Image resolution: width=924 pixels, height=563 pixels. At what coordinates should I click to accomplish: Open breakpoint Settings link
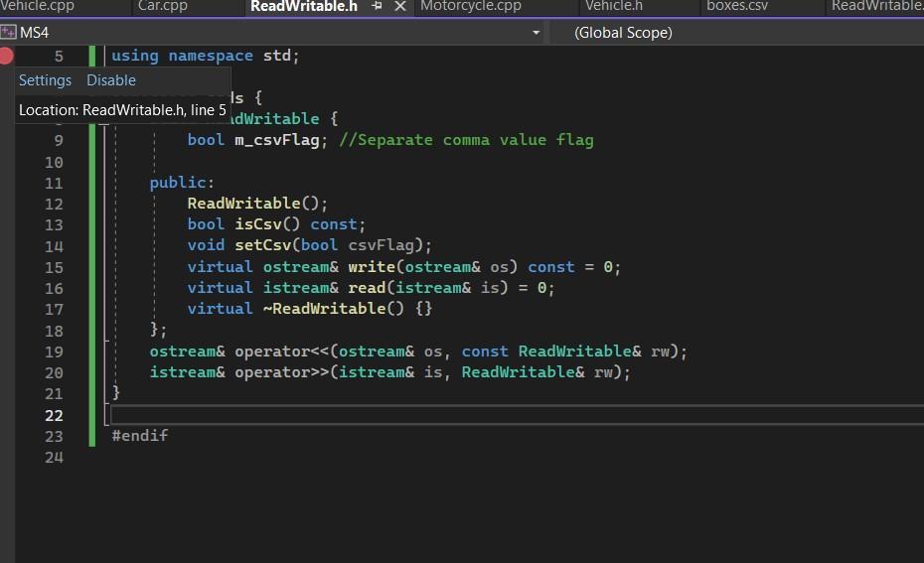tap(45, 80)
